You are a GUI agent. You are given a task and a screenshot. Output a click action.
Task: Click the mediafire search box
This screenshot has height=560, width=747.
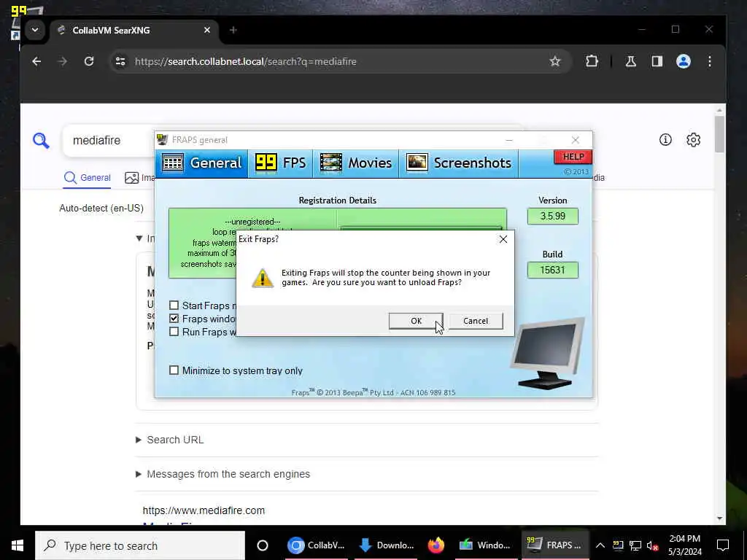[109, 141]
